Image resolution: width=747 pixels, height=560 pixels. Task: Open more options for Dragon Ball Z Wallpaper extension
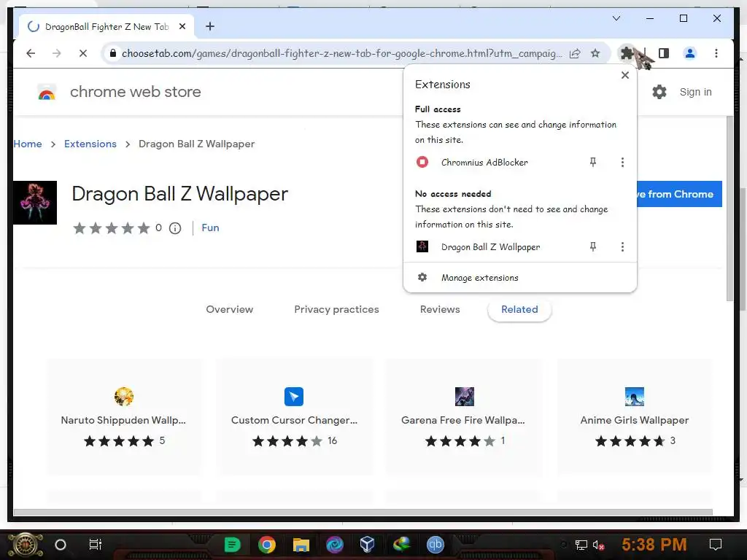point(622,246)
